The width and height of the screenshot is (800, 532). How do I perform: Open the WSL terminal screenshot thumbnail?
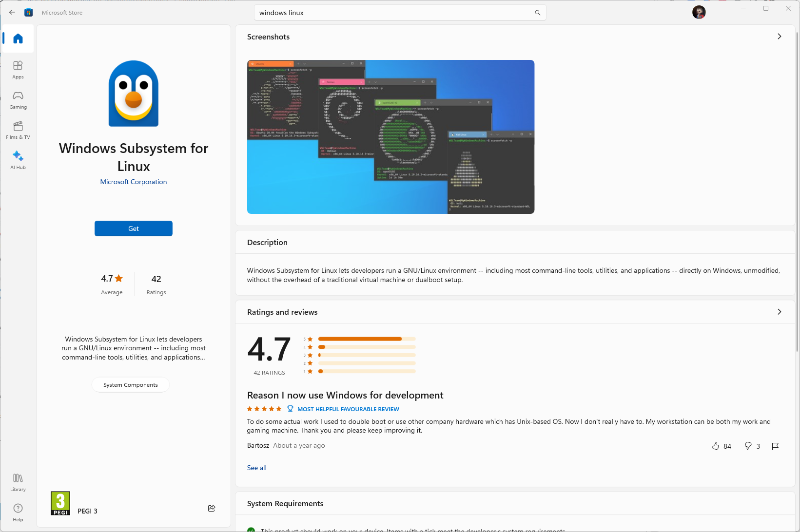pos(390,137)
